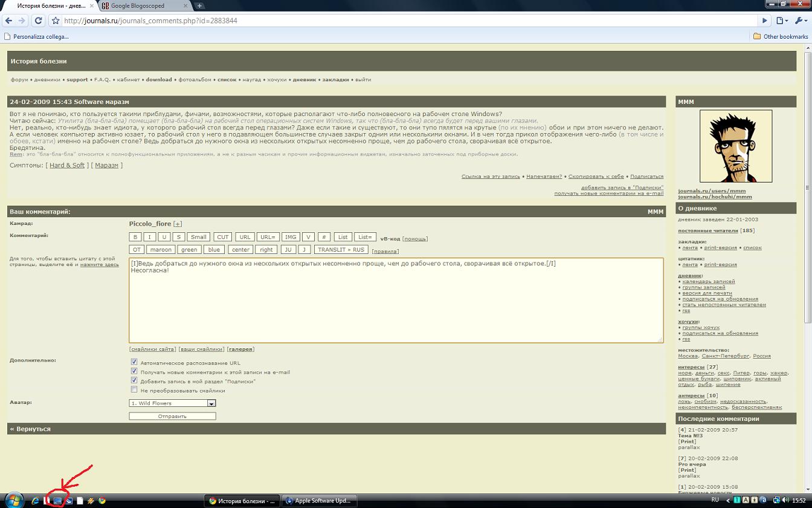Open the смайлики сайта link
812x508 pixels.
pos(153,349)
